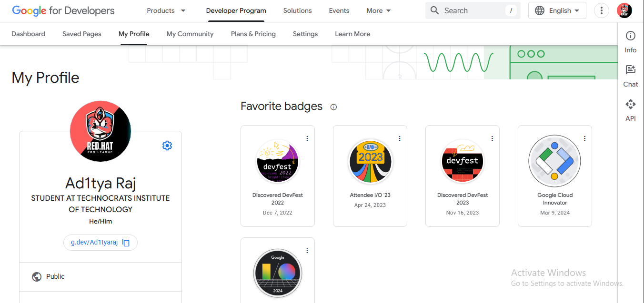Click the "Dec 7, 2022" badge date
The image size is (644, 303).
pos(278,213)
